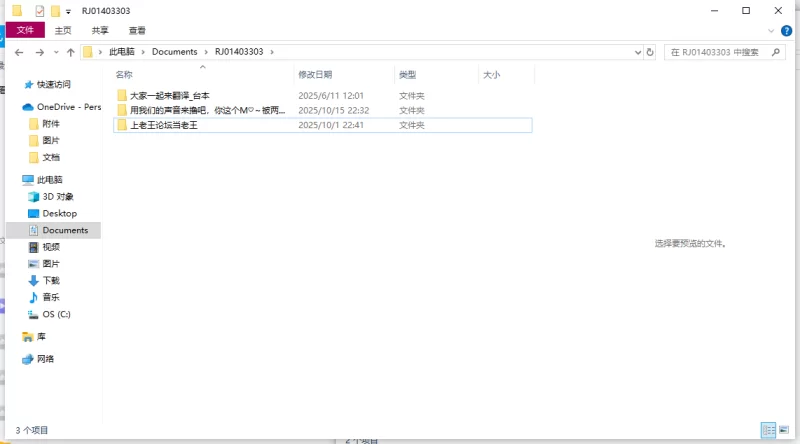Open the 文件 (File) menu
Image resolution: width=800 pixels, height=444 pixels.
click(25, 31)
